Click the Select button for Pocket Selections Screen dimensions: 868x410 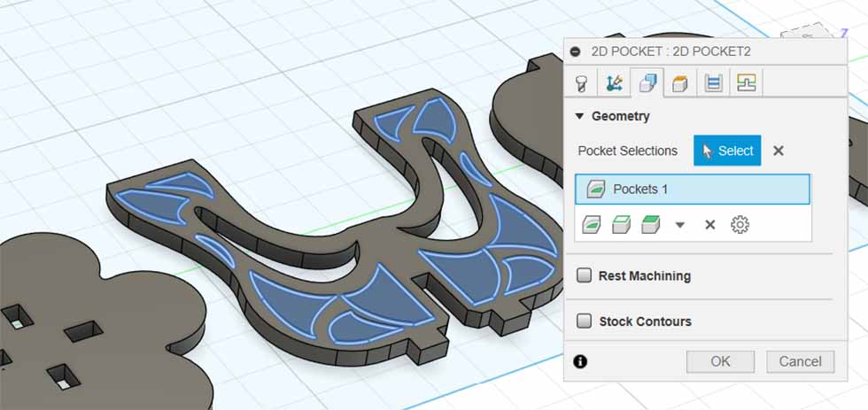click(727, 151)
